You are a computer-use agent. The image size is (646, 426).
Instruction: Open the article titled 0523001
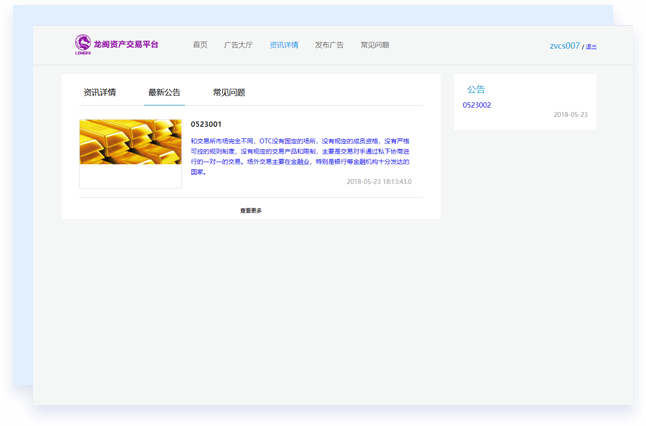206,124
